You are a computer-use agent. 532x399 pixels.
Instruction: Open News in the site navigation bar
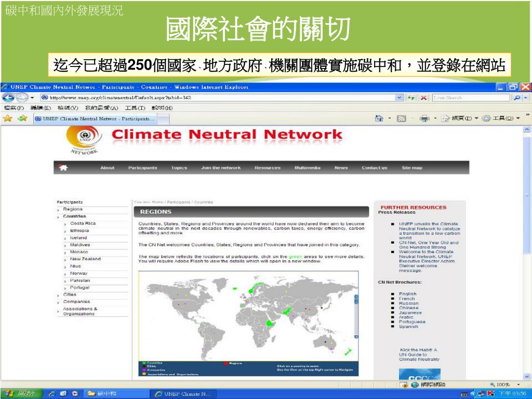coord(341,168)
